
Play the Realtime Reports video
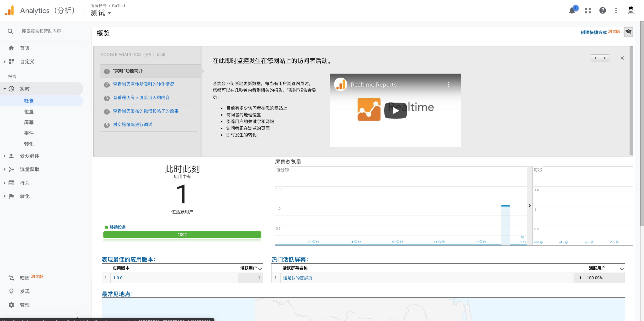395,110
